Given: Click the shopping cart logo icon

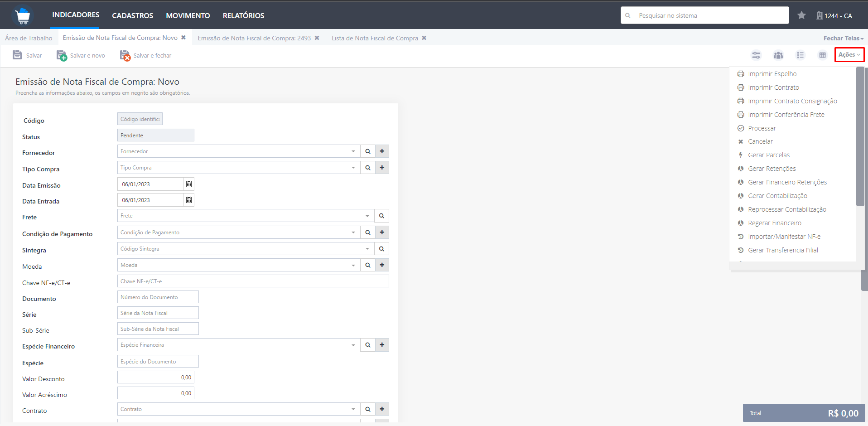Looking at the screenshot, I should [22, 15].
